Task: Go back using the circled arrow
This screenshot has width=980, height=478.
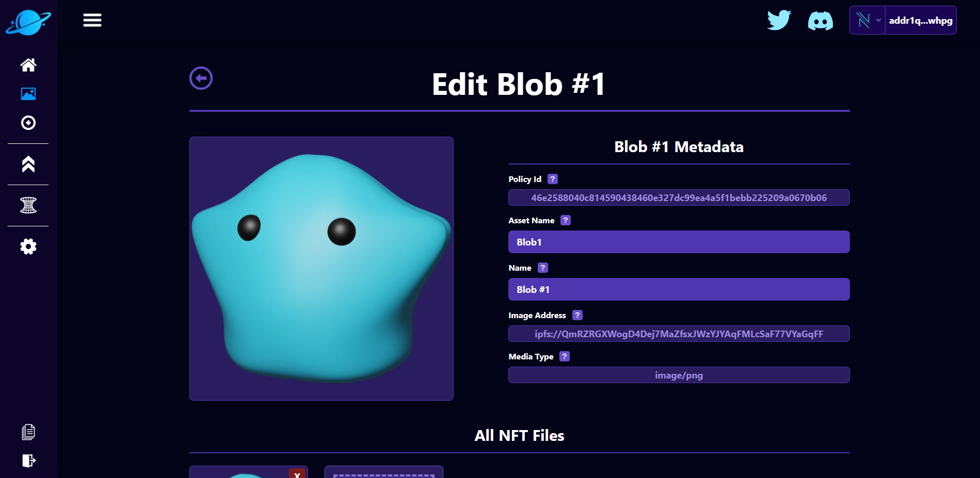Action: (x=201, y=78)
